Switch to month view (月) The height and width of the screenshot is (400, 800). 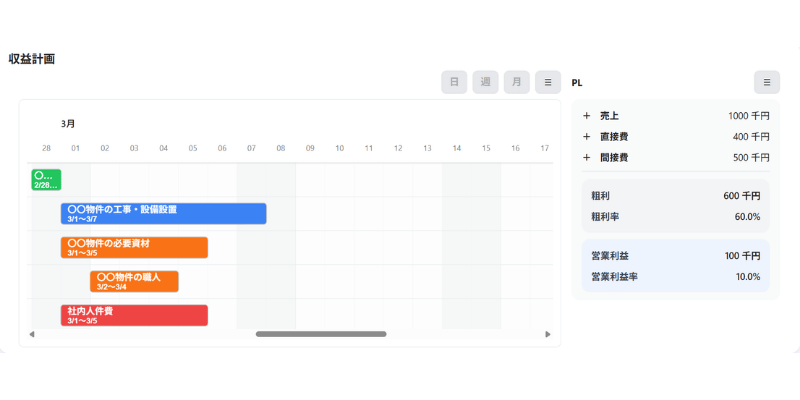(x=516, y=82)
